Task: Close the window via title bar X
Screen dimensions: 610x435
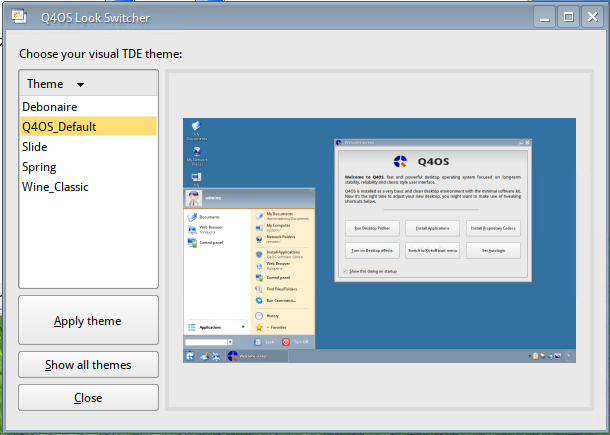Action: pos(592,17)
